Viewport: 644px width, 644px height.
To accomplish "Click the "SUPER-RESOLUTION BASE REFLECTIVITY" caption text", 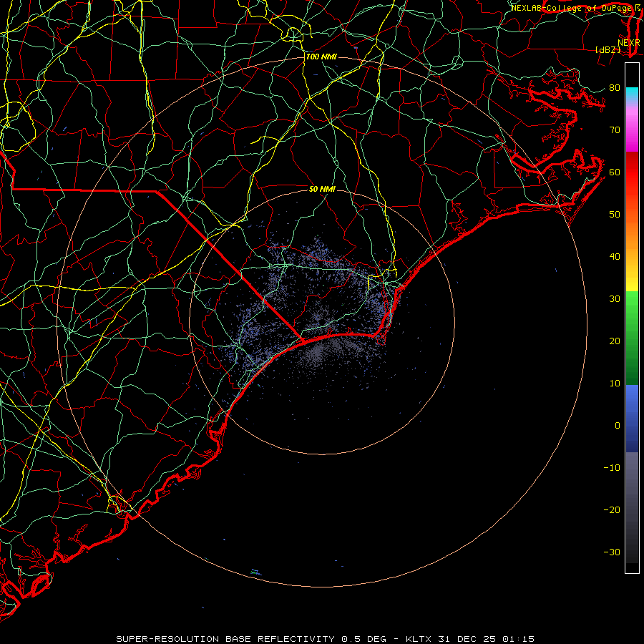I will (225, 639).
